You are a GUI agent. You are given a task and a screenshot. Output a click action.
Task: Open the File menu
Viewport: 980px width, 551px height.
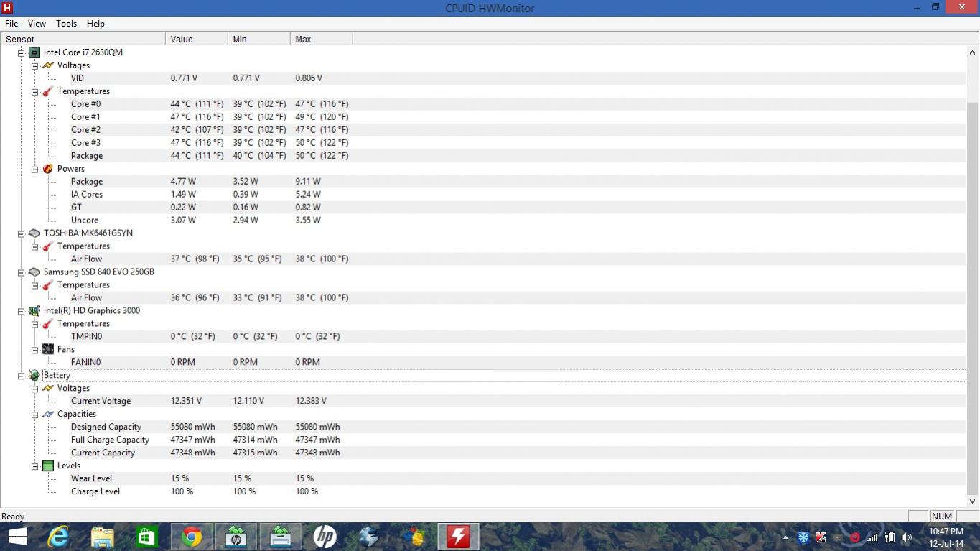click(x=11, y=24)
